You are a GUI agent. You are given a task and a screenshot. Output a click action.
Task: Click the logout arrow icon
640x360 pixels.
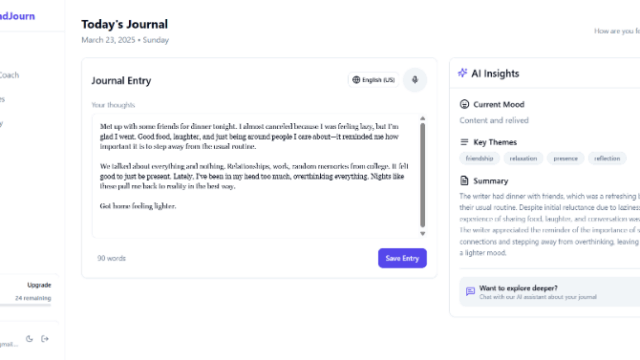pos(45,339)
